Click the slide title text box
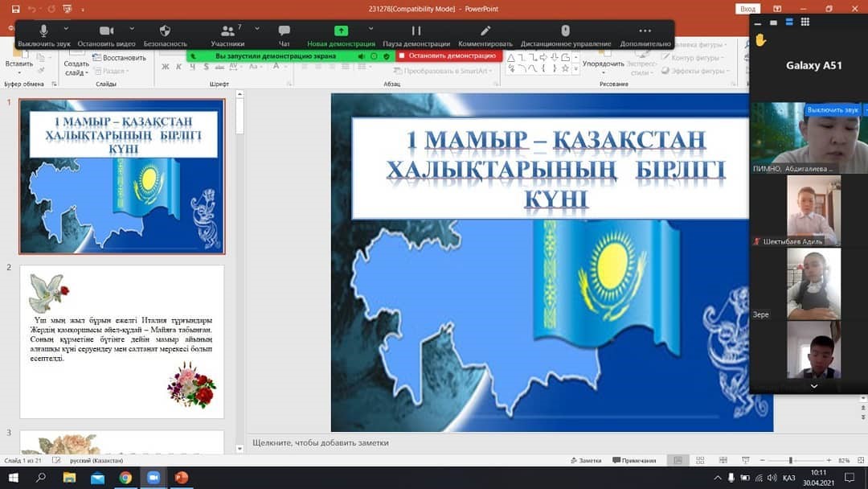The width and height of the screenshot is (868, 489). pos(551,168)
